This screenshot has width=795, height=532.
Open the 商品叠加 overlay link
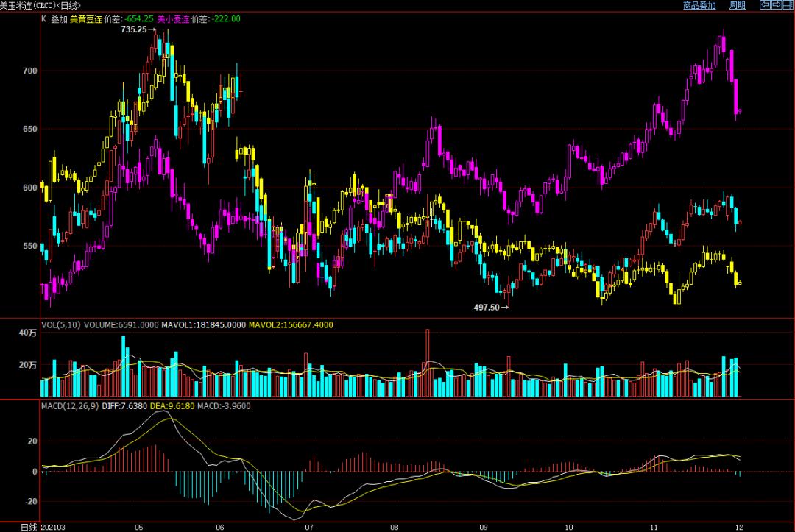(x=699, y=5)
